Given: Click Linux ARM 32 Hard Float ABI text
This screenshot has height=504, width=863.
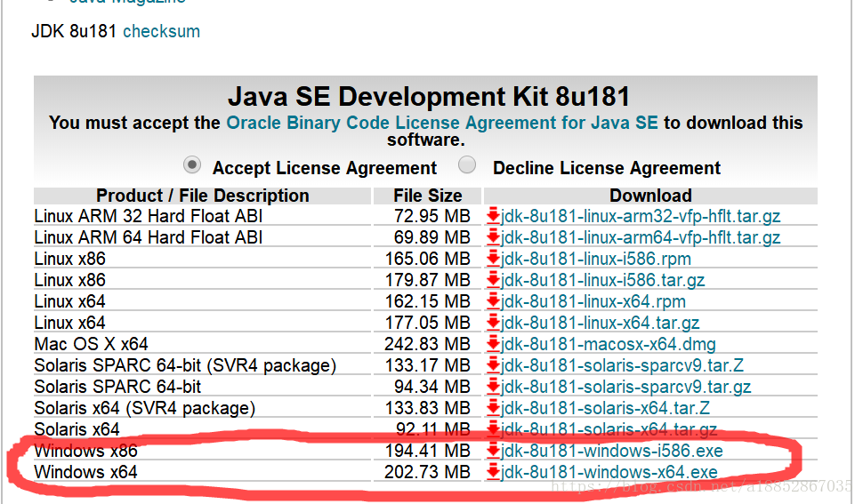Looking at the screenshot, I should tap(148, 216).
